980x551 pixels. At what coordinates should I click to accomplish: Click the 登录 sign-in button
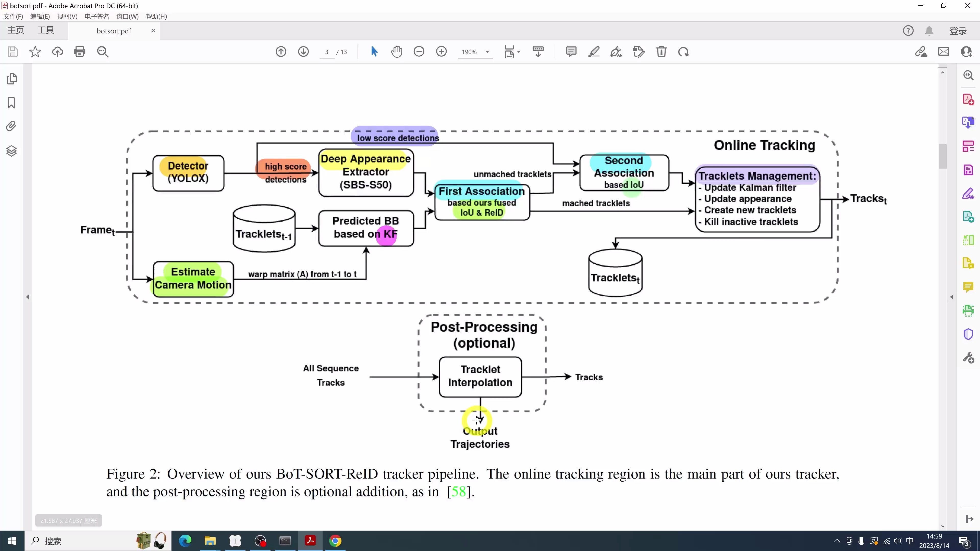coord(958,31)
